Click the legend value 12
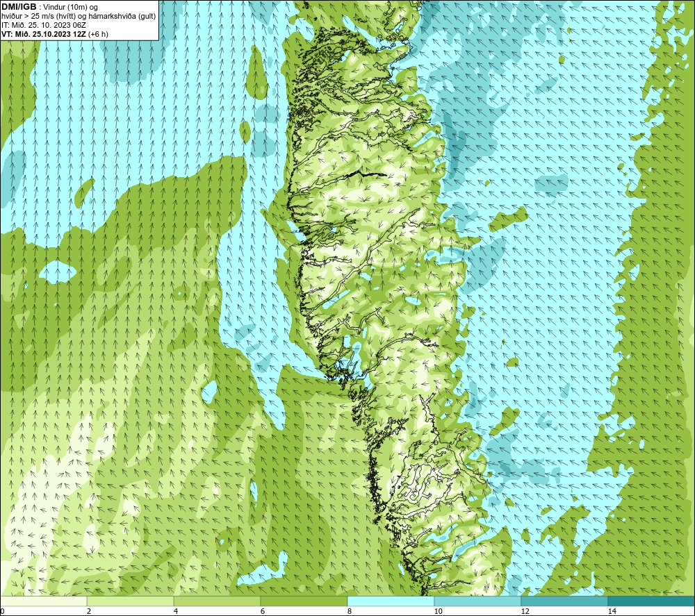The height and width of the screenshot is (616, 695). tap(525, 612)
